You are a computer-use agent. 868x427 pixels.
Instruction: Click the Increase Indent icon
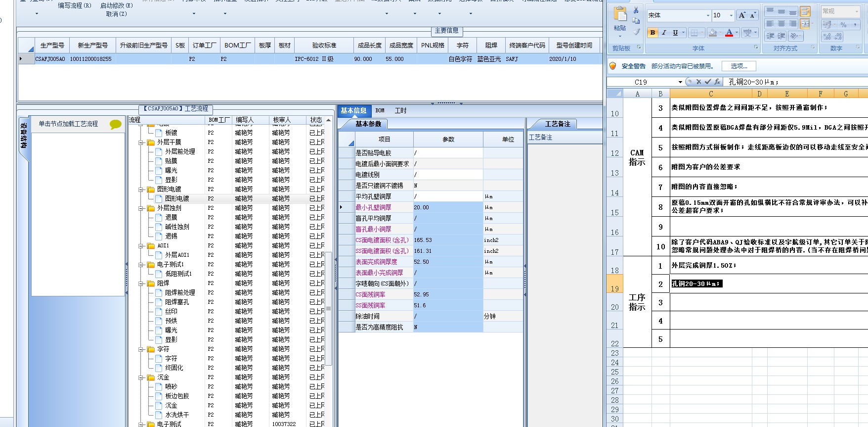(781, 36)
